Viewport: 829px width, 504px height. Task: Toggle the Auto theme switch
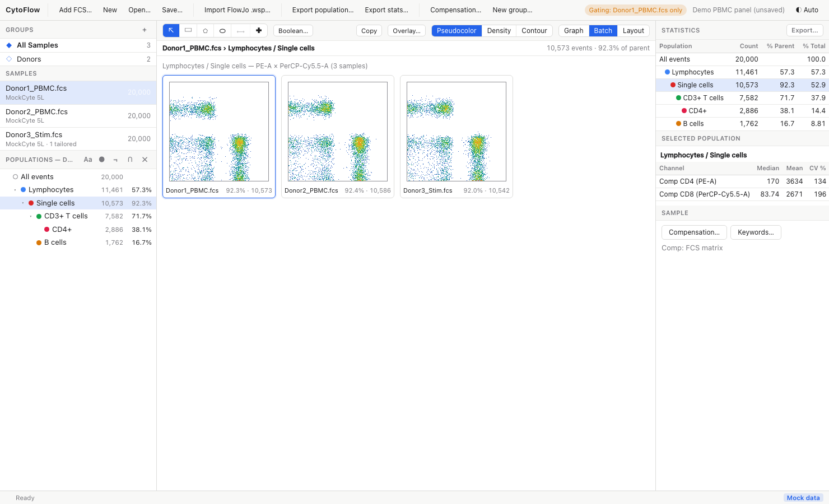pyautogui.click(x=807, y=10)
